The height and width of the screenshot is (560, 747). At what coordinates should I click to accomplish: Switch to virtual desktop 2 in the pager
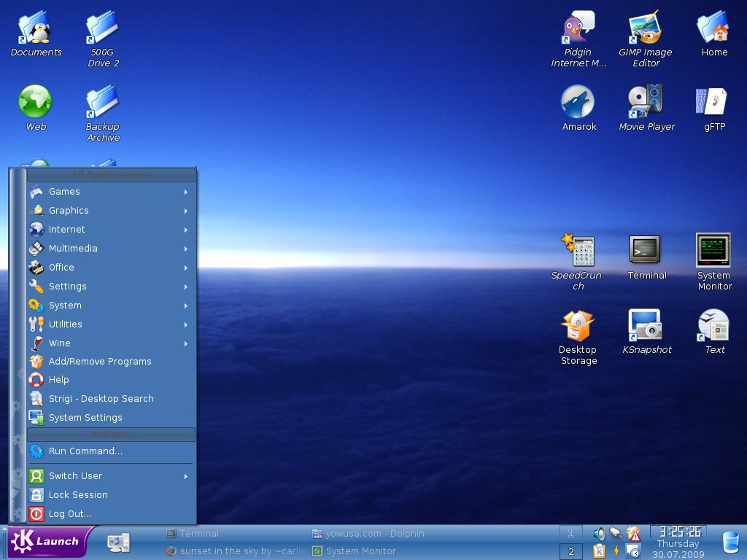click(x=570, y=551)
